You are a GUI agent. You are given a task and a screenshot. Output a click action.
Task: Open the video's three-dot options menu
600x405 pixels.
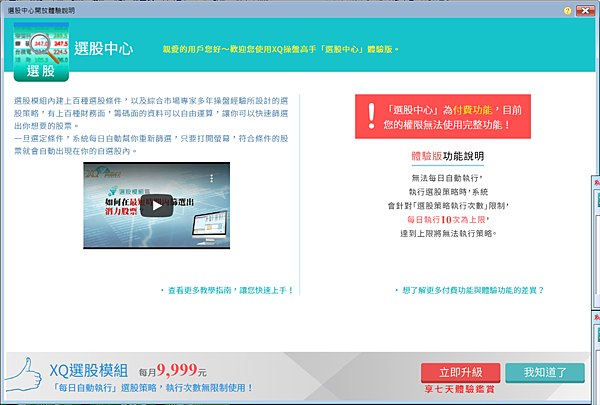pyautogui.click(x=211, y=178)
